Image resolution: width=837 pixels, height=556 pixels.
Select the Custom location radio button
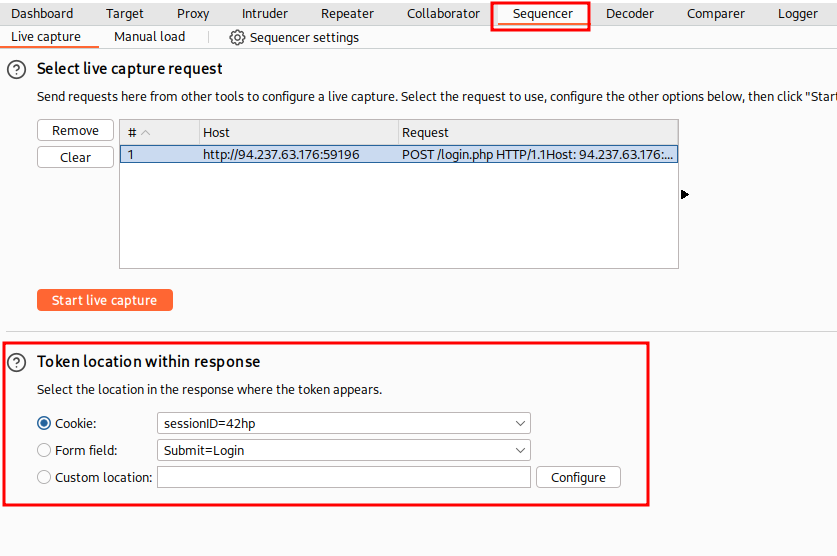44,478
